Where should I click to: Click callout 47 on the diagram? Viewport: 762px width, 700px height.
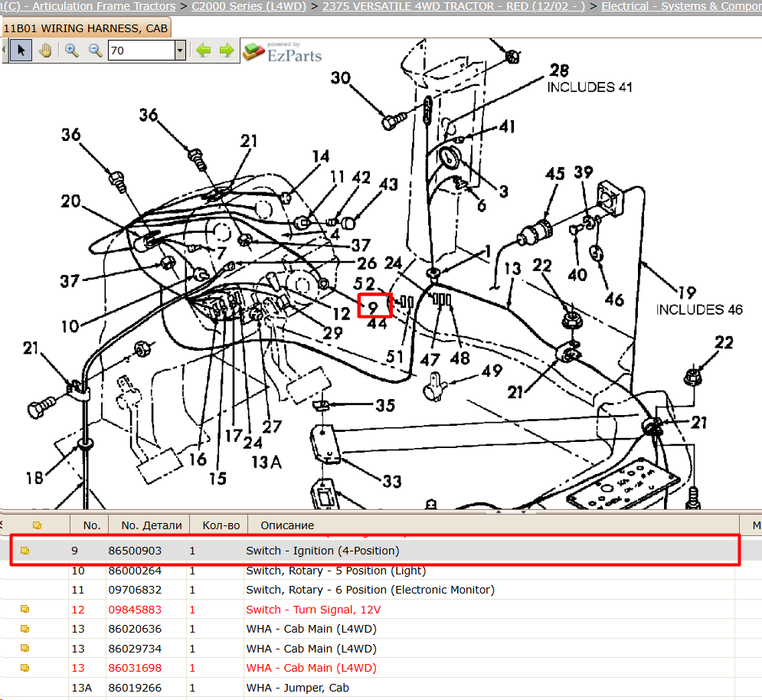[430, 360]
